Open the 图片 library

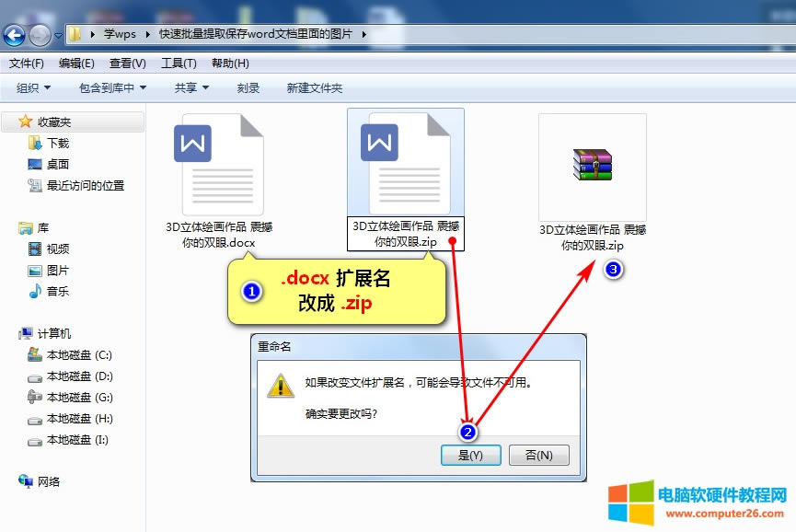click(x=57, y=271)
